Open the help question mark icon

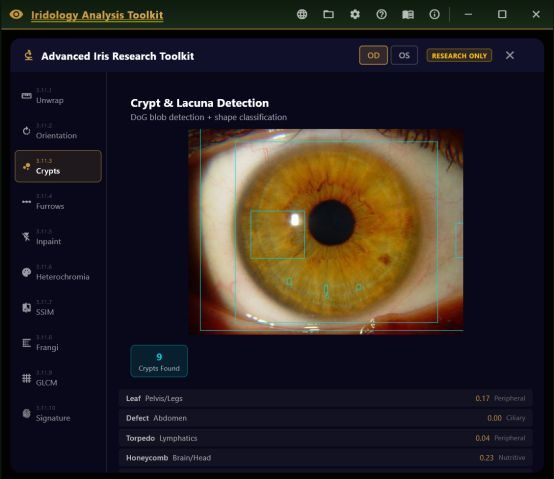coord(381,14)
